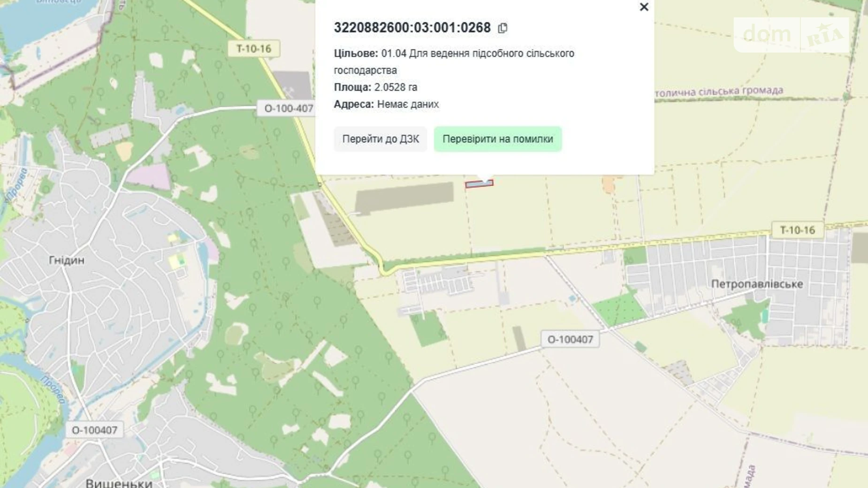Click Перевірити на помилки

click(497, 139)
